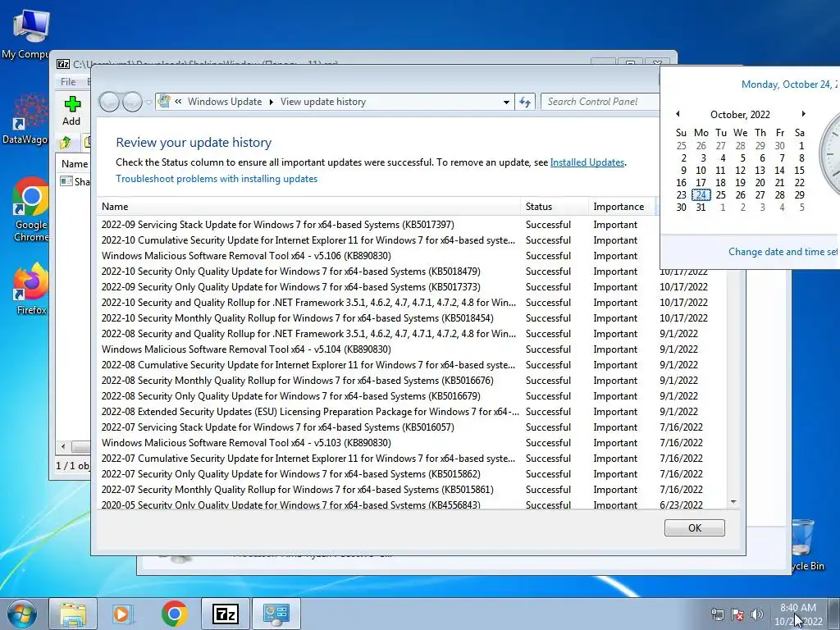Click the Search Control Panel field
Screen dimensions: 840x630
pos(600,102)
